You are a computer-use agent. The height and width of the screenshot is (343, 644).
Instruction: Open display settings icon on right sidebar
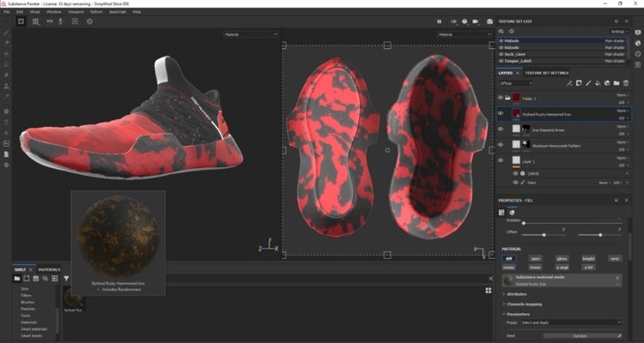click(x=638, y=33)
